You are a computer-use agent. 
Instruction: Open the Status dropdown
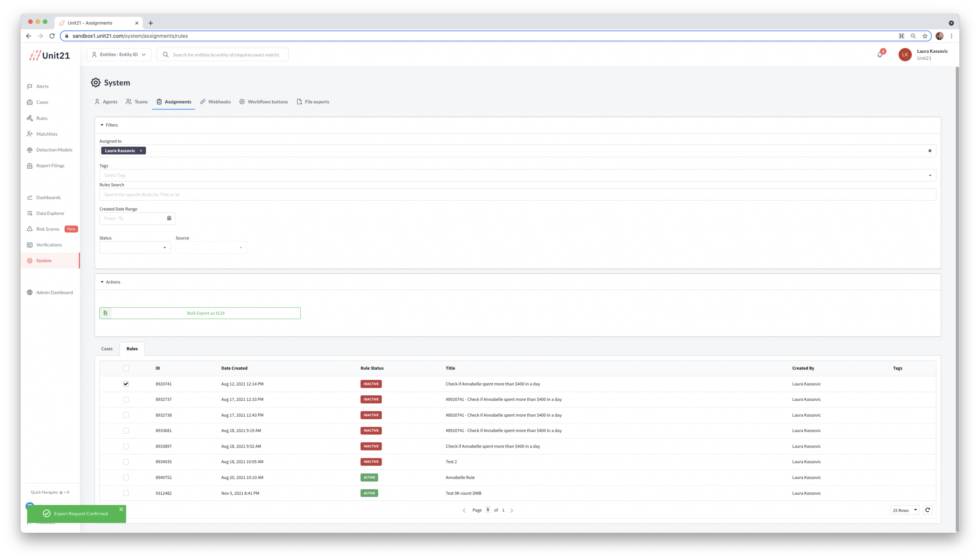(135, 248)
